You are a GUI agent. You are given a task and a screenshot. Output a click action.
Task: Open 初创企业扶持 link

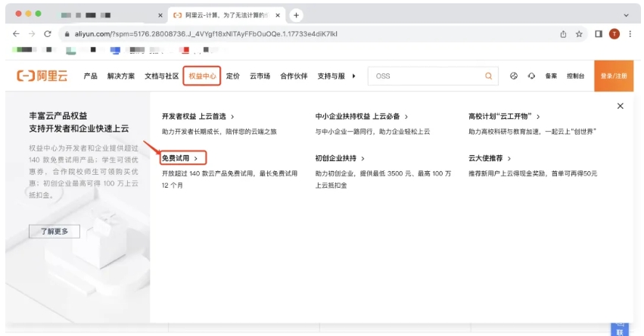[x=335, y=158]
